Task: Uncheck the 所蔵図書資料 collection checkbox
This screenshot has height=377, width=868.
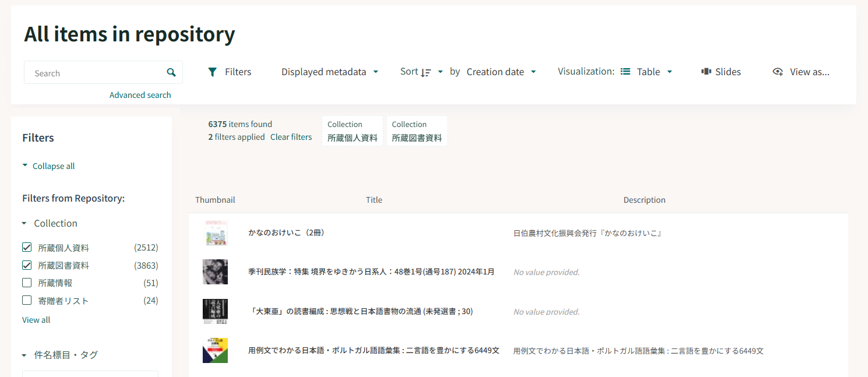Action: click(27, 265)
